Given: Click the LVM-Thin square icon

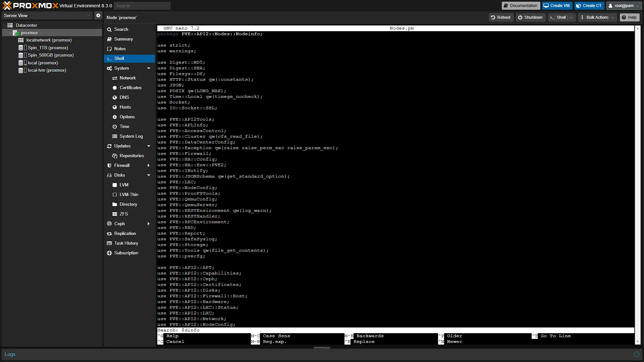Looking at the screenshot, I should (115, 195).
